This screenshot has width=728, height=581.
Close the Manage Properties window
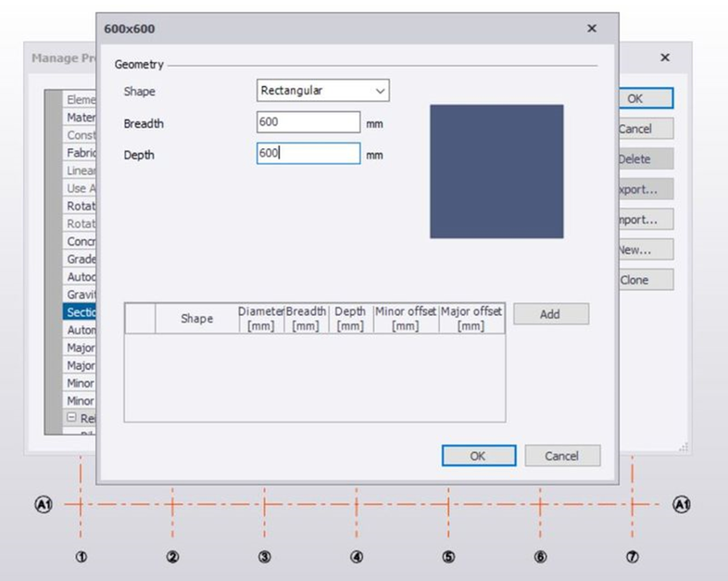665,57
